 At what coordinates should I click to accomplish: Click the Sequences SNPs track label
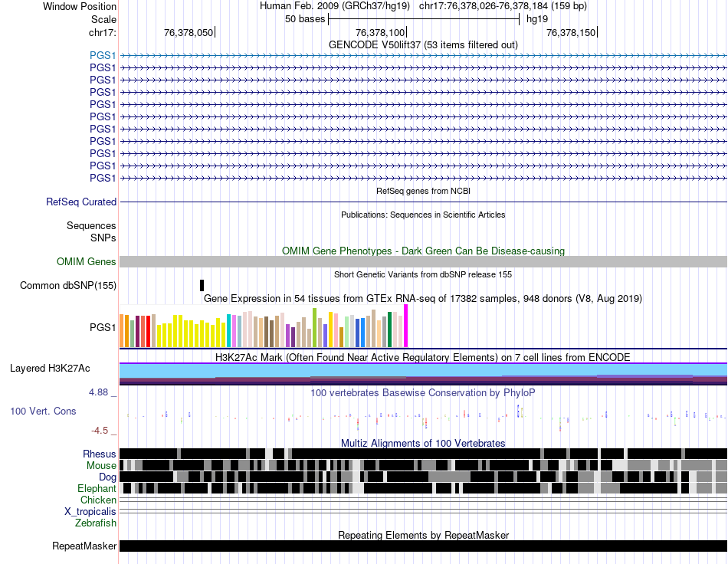click(x=91, y=231)
